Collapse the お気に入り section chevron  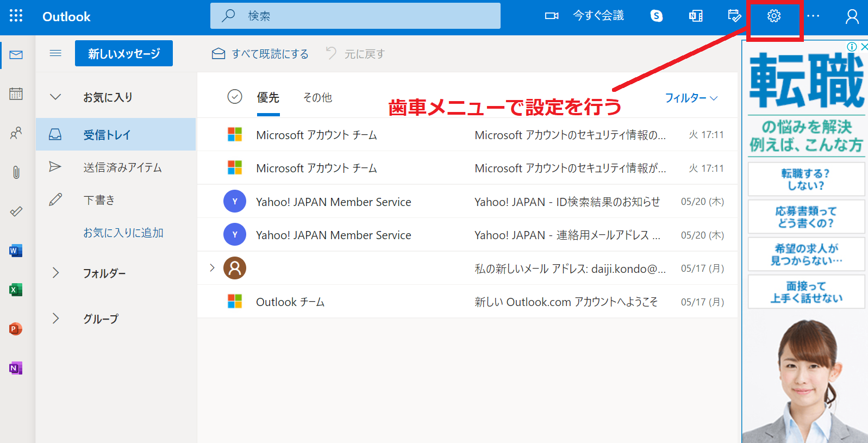pyautogui.click(x=55, y=97)
